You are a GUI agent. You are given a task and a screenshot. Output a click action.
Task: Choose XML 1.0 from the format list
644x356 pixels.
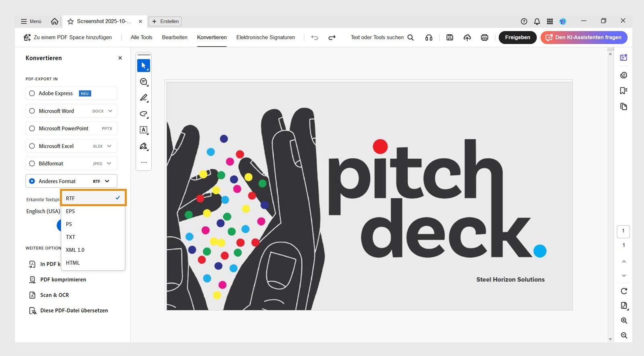tap(93, 250)
